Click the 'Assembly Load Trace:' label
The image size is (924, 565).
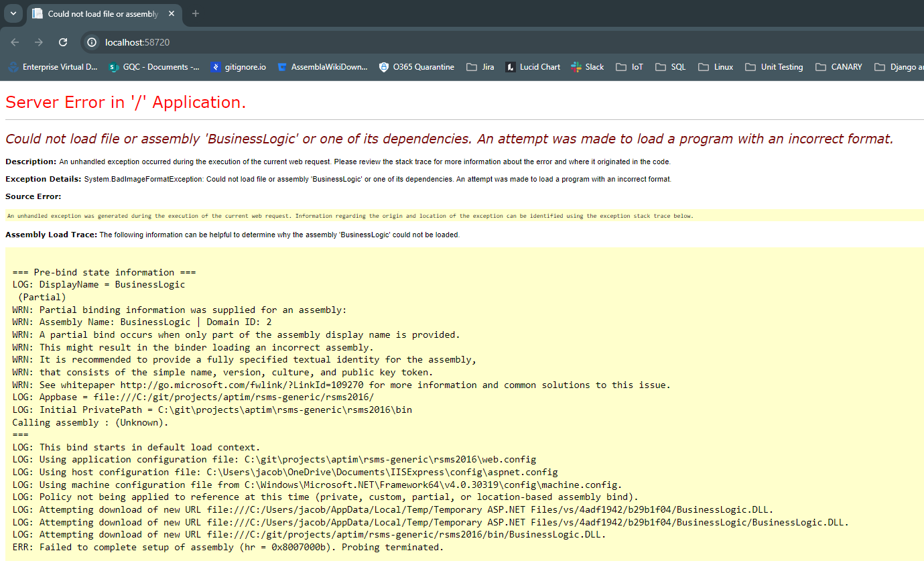[x=51, y=235]
